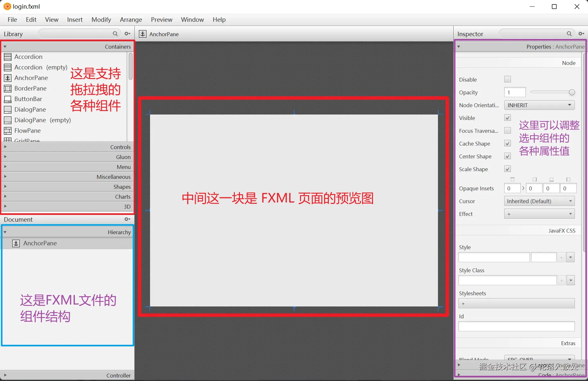Click the AnchorPane icon in Hierarchy tree
Viewport: 588px width, 381px height.
[x=16, y=243]
